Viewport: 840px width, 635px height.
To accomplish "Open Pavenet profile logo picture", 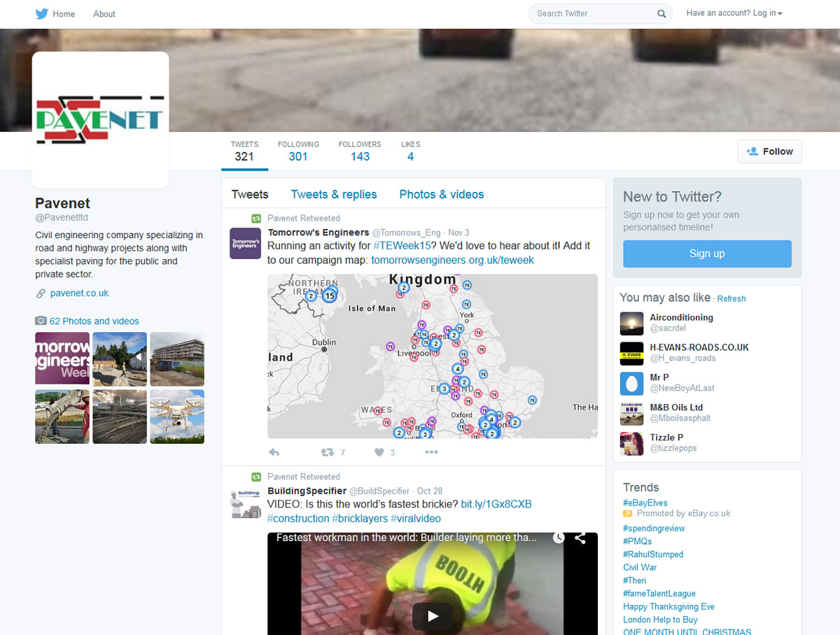I will 101,120.
